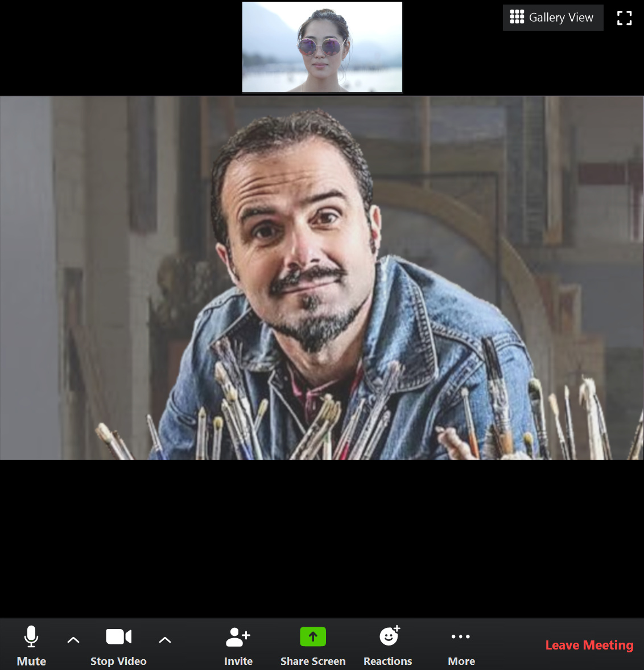Click the red Leave Meeting link
The height and width of the screenshot is (670, 644).
(x=589, y=645)
